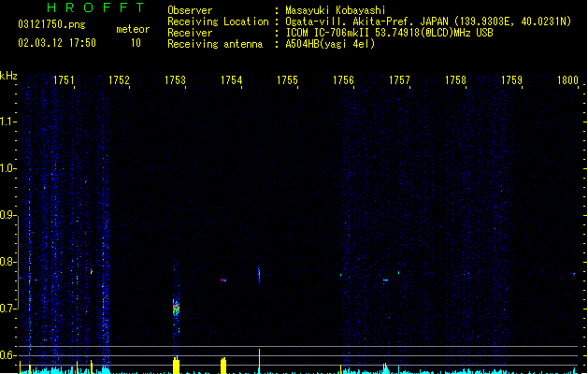Click the 1754 time axis marker

click(x=232, y=80)
